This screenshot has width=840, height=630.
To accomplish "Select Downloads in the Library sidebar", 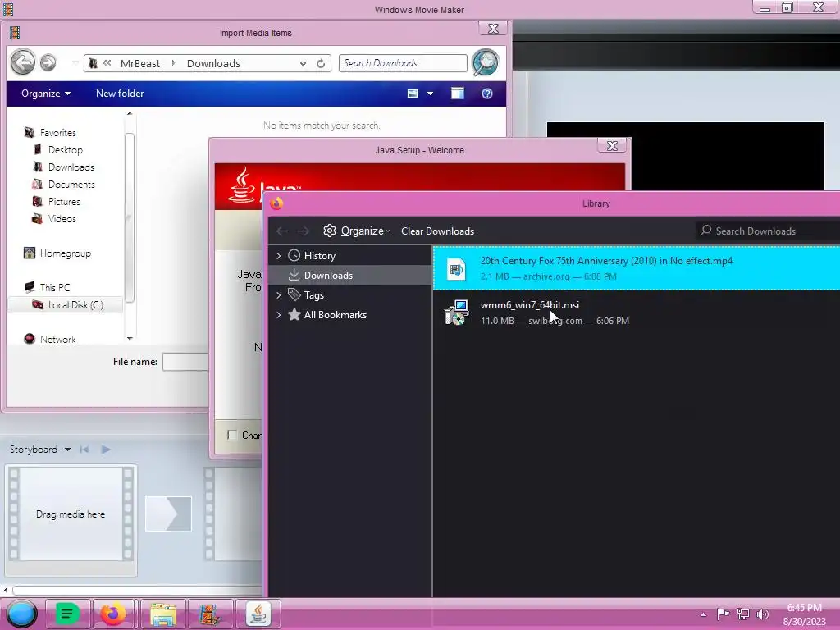I will [x=349, y=276].
